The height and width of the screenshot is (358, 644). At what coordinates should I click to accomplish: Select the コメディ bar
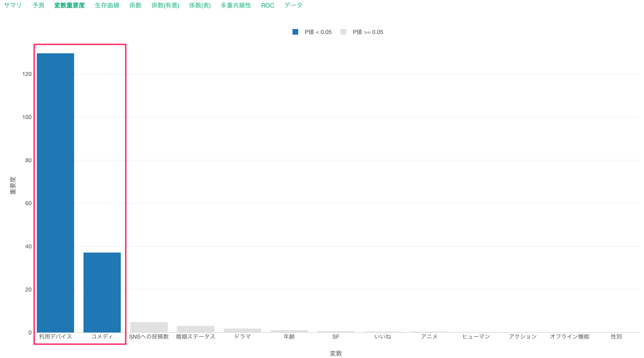click(102, 292)
